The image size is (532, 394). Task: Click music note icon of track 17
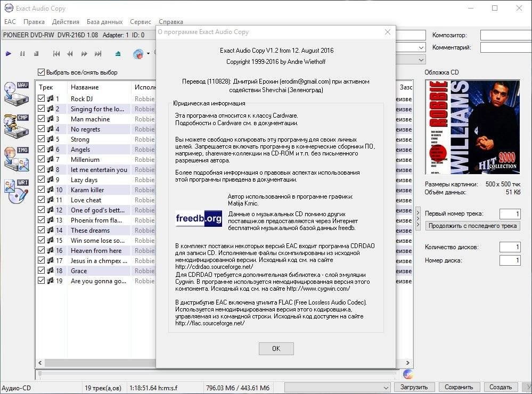pyautogui.click(x=50, y=260)
